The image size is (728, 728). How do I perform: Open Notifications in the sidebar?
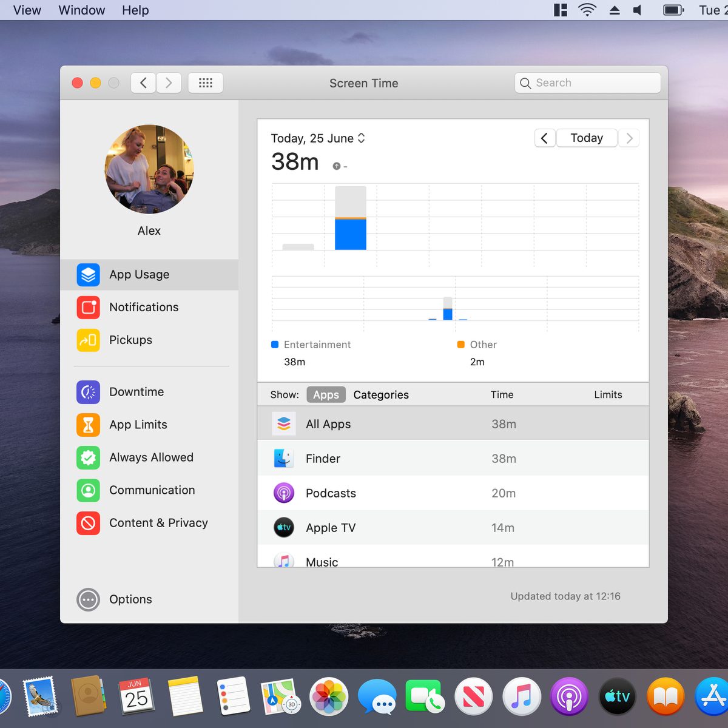tap(149, 308)
